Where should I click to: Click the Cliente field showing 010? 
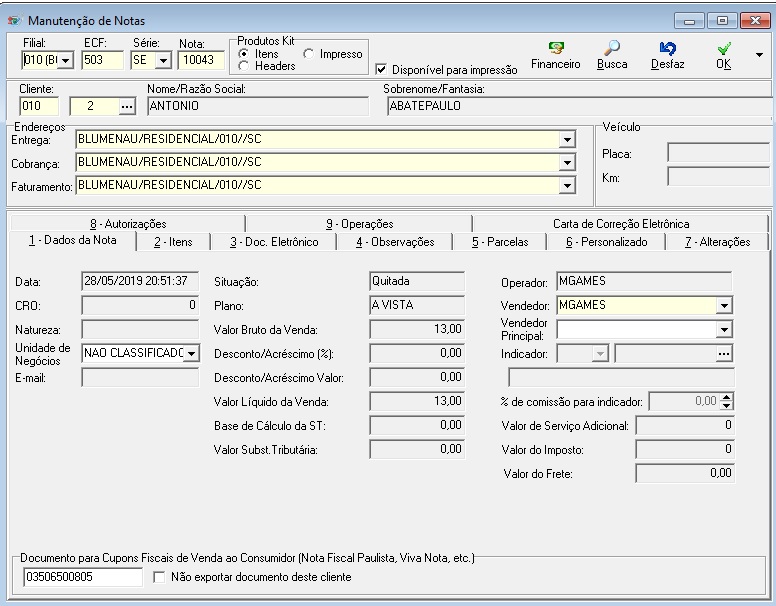click(x=39, y=106)
